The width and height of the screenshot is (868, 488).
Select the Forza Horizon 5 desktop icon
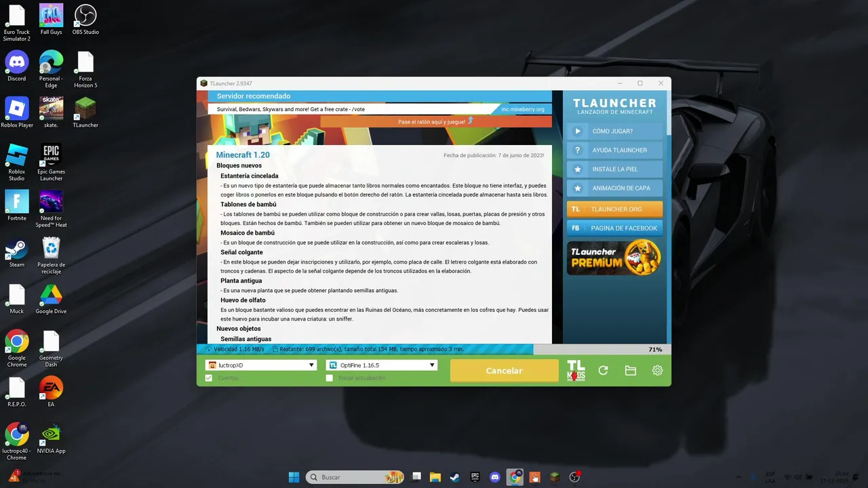tap(85, 70)
